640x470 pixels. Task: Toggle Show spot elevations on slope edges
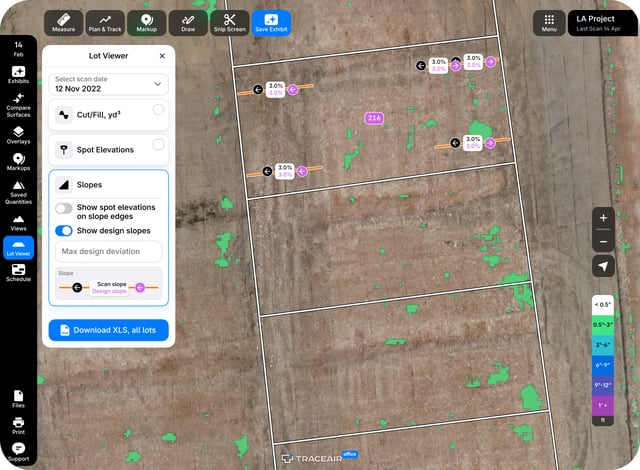point(64,208)
